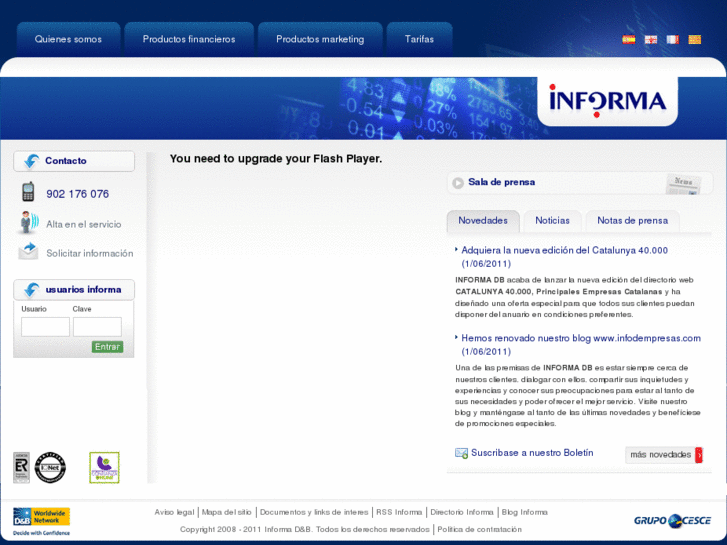This screenshot has width=727, height=545.
Task: Select the Novedades tab
Action: (x=483, y=221)
